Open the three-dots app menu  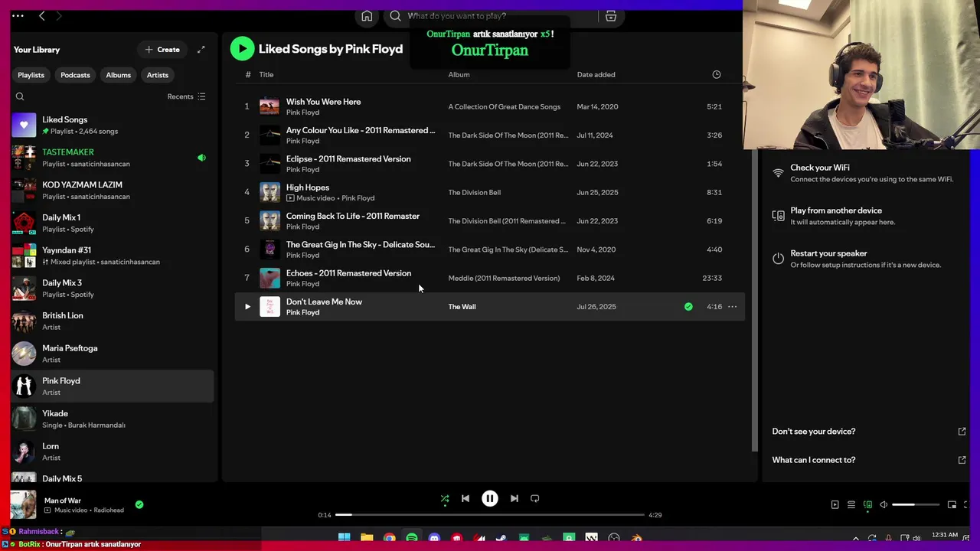[18, 15]
